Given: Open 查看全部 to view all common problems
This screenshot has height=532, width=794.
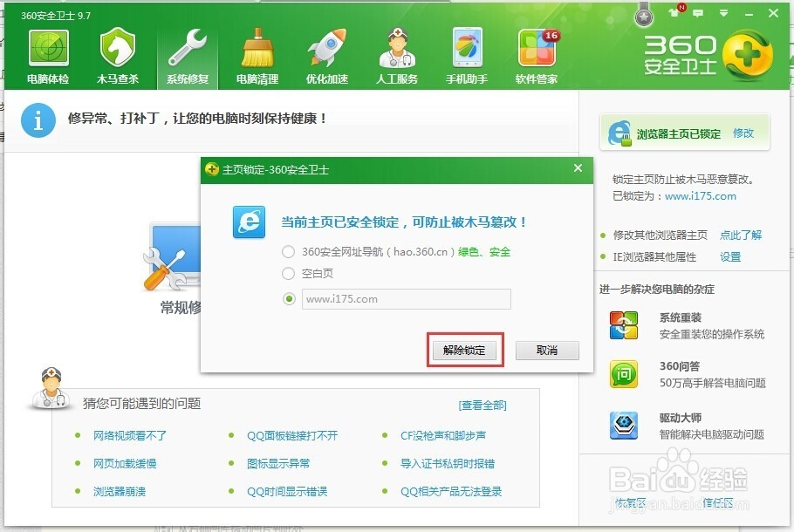Looking at the screenshot, I should point(484,405).
